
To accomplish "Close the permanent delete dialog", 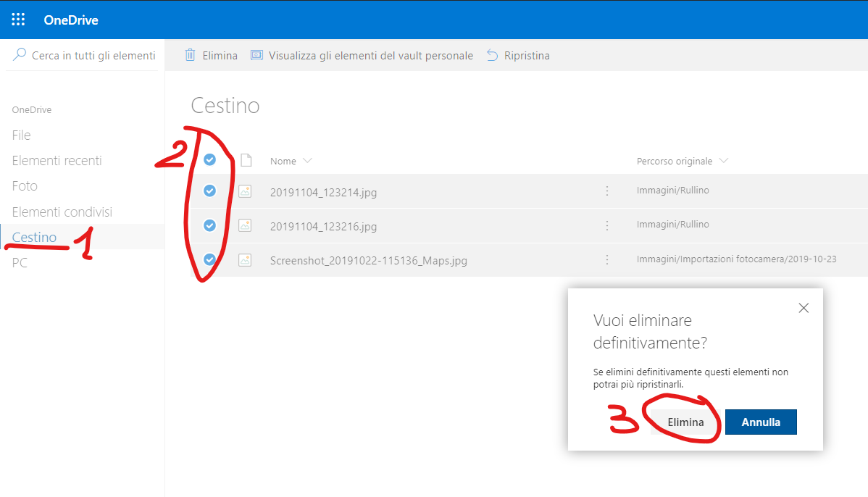I will [x=803, y=308].
